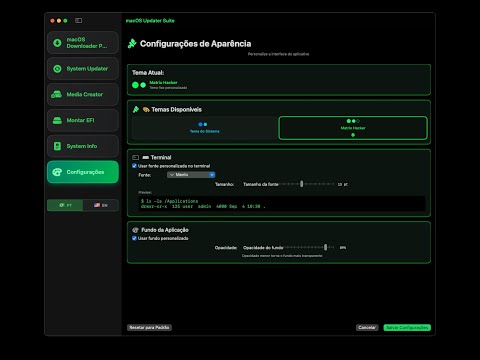
Task: Click Resetar para Padrão button
Action: point(149,328)
